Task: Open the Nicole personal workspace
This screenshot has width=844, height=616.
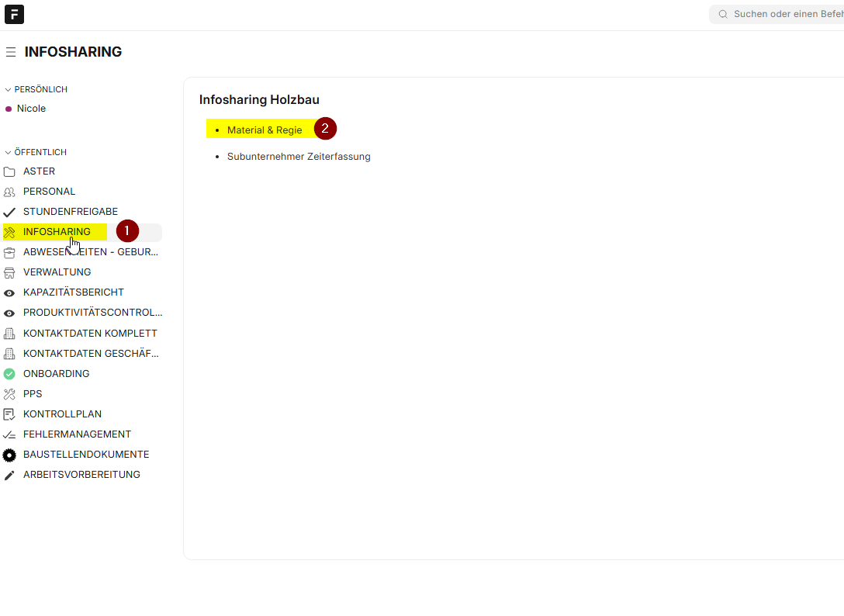Action: point(31,109)
